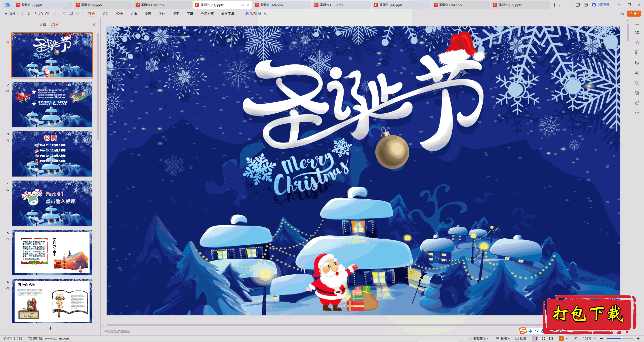Open the slideshow play options dropdown arrow
Screen dimensions: 644x342
pos(567,338)
